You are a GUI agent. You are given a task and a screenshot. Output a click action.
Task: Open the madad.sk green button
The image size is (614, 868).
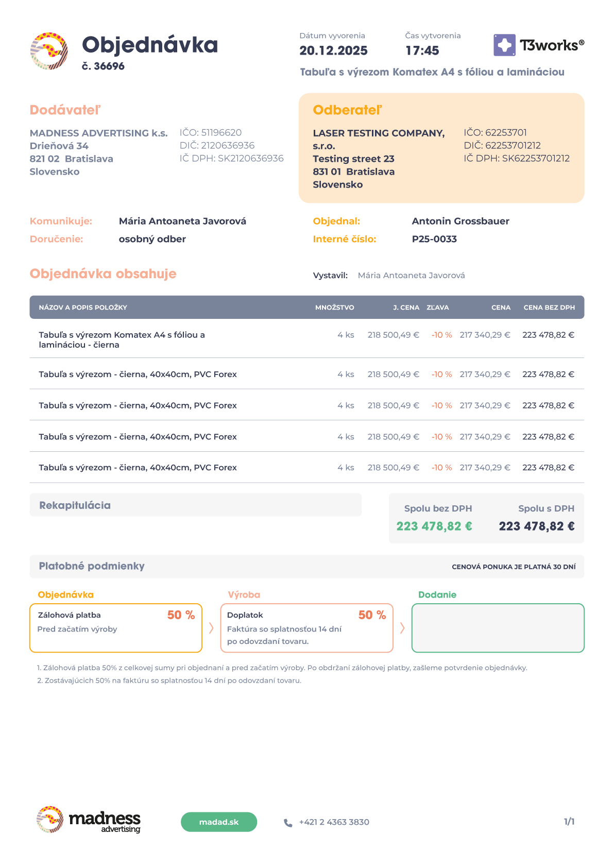219,822
